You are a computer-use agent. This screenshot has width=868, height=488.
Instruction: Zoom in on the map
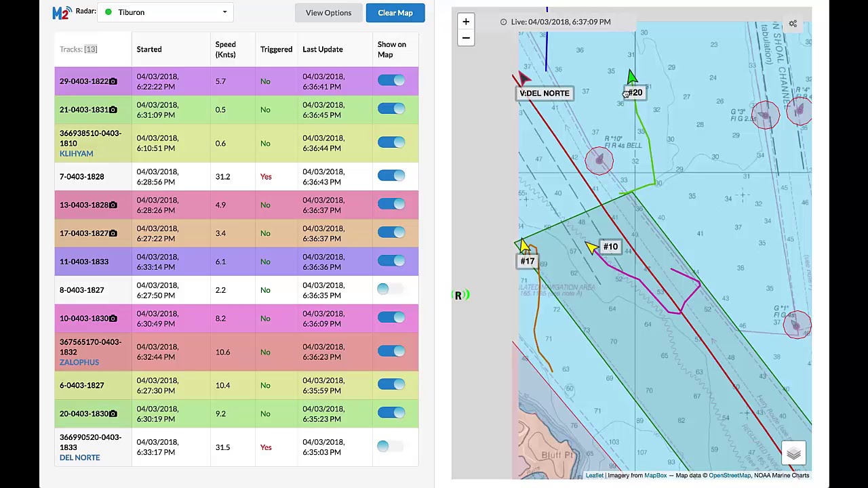[x=466, y=22]
